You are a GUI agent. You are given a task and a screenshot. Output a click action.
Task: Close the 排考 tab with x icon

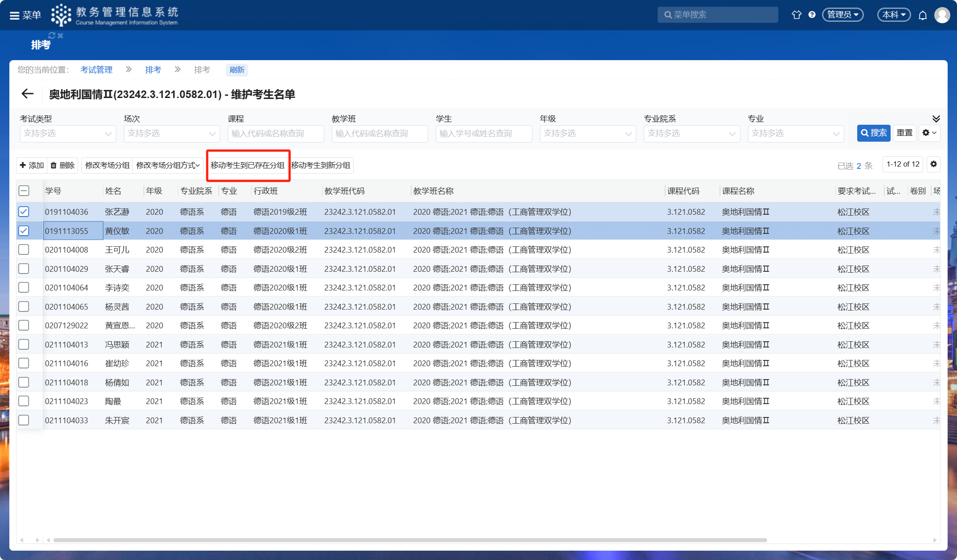61,36
